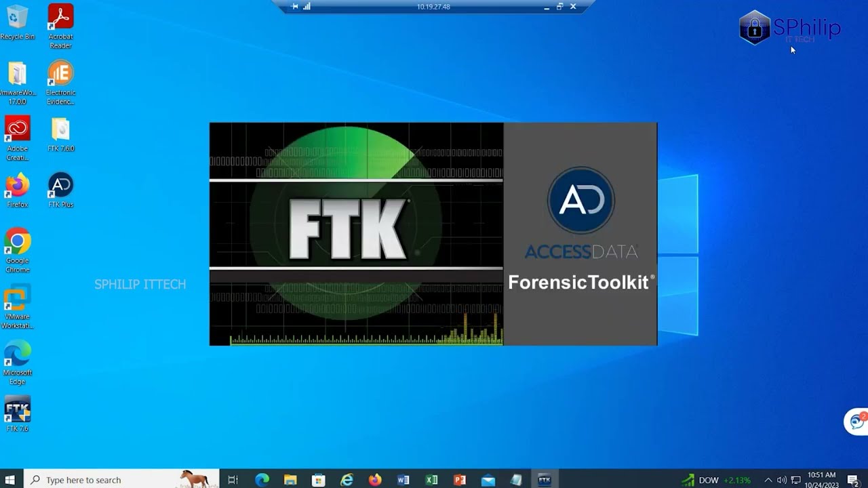Open the notification center icon
This screenshot has width=868, height=488.
(x=853, y=480)
